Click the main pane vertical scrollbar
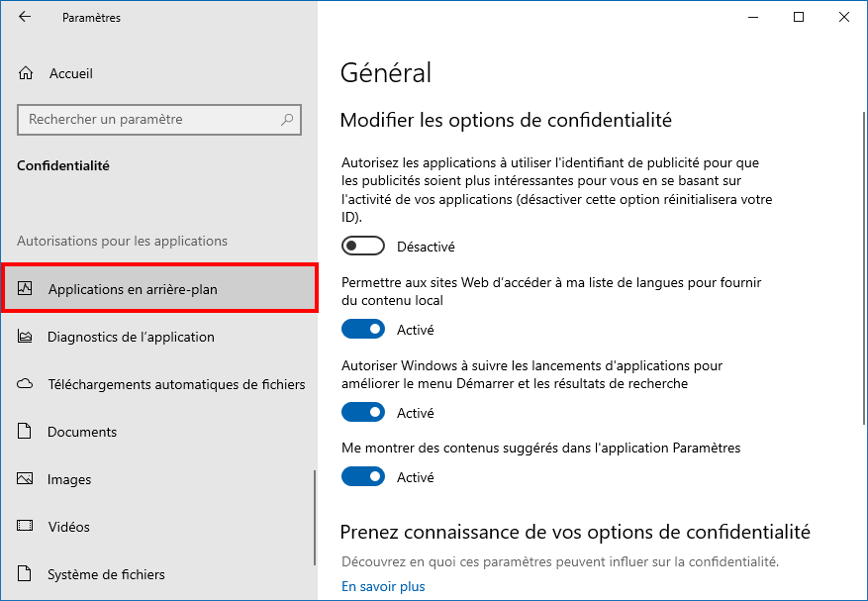 tap(864, 268)
